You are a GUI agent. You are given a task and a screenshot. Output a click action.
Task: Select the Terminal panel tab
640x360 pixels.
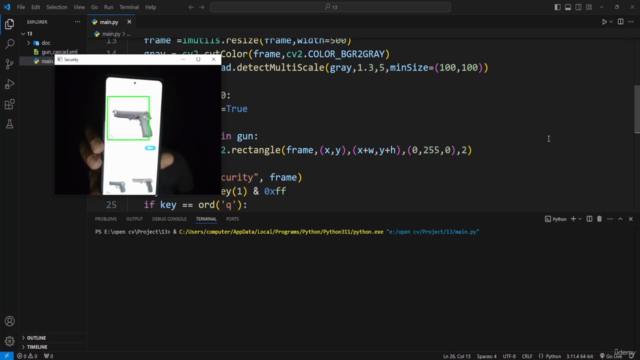point(206,219)
